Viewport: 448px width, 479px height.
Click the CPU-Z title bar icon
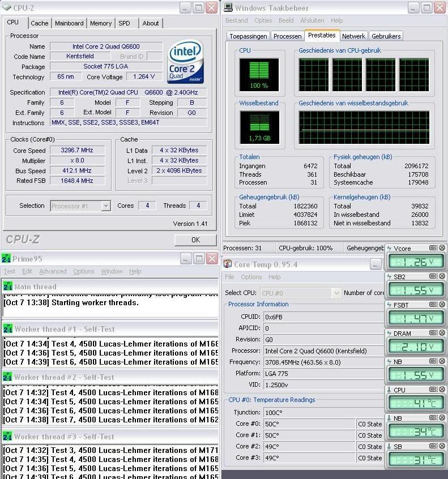pyautogui.click(x=7, y=7)
